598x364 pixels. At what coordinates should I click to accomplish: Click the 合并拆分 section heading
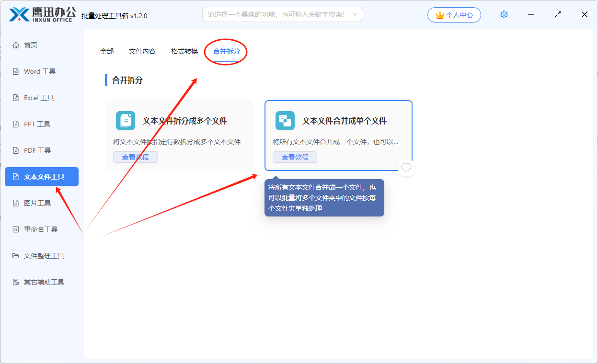click(x=127, y=80)
